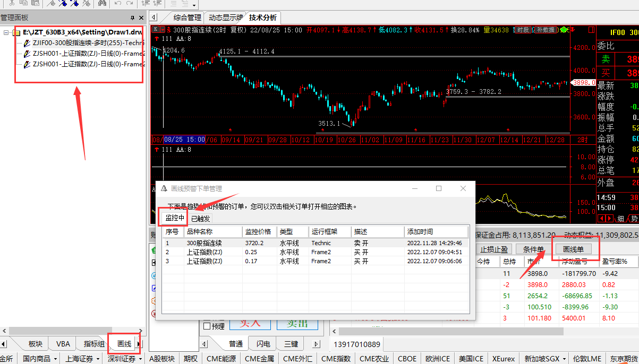Select alert row 1 300股指连续
The image size is (639, 364).
click(316, 242)
